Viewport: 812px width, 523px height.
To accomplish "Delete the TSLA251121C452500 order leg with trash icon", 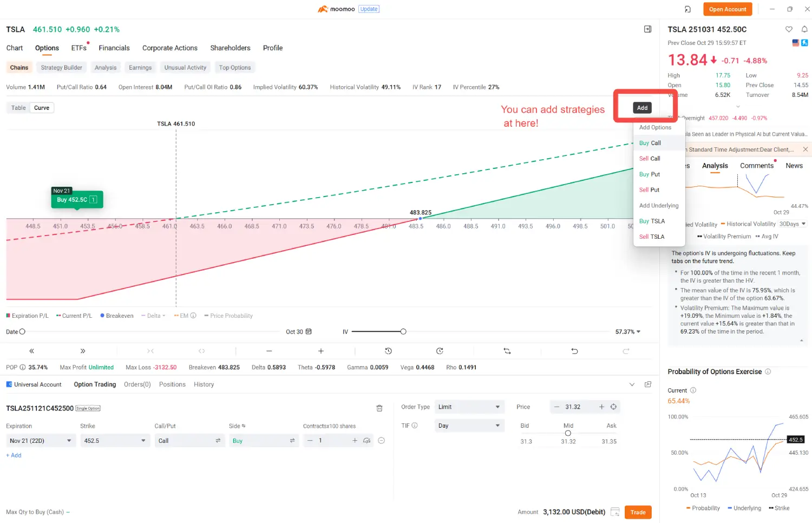I will tap(379, 408).
